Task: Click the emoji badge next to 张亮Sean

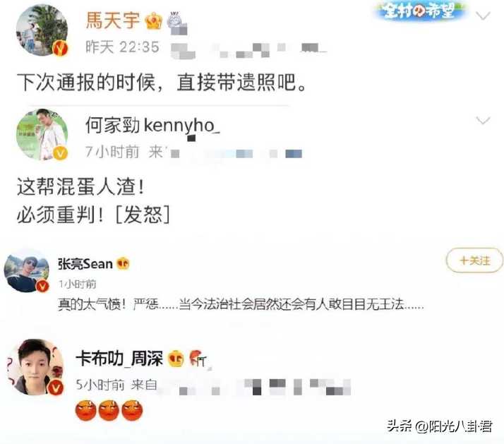Action: (123, 263)
